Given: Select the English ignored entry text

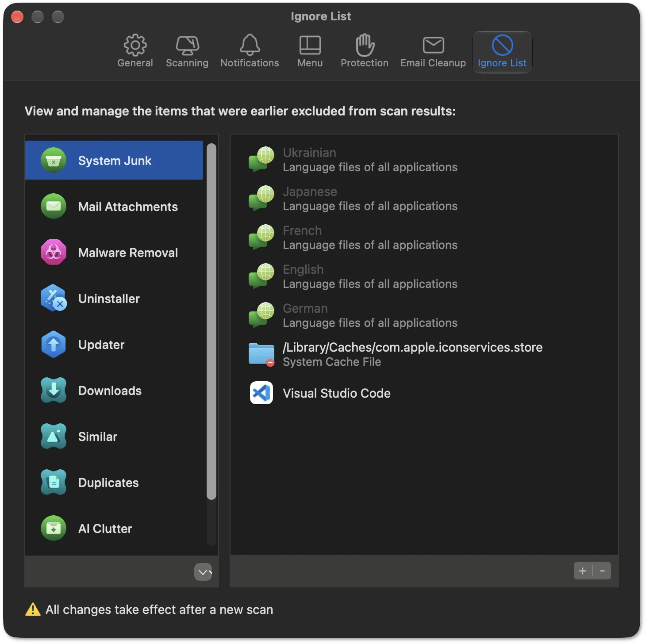Looking at the screenshot, I should point(303,269).
